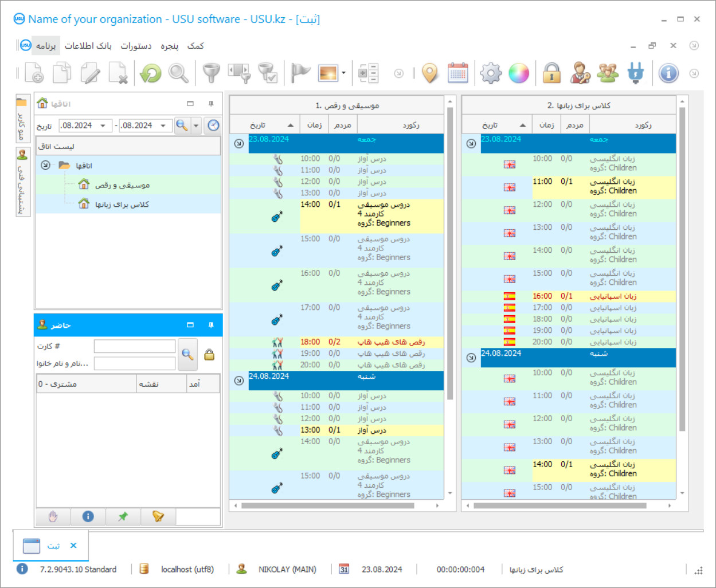This screenshot has height=588, width=716.
Task: Open the بانک اطلاعات menu
Action: 88,46
